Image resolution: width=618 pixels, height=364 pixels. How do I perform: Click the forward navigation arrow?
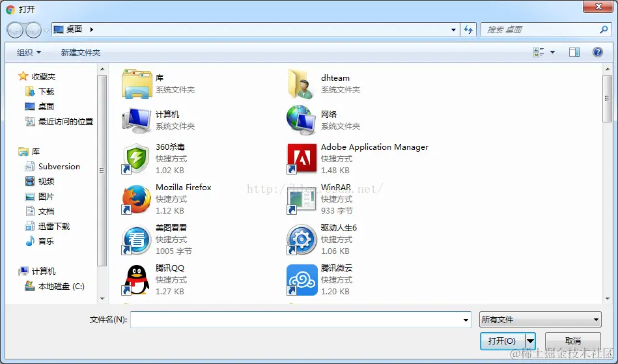[x=33, y=30]
